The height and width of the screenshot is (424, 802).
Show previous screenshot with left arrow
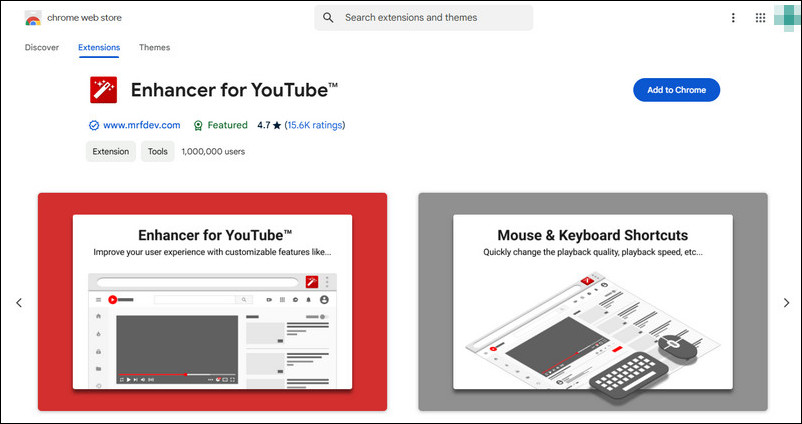click(x=19, y=303)
